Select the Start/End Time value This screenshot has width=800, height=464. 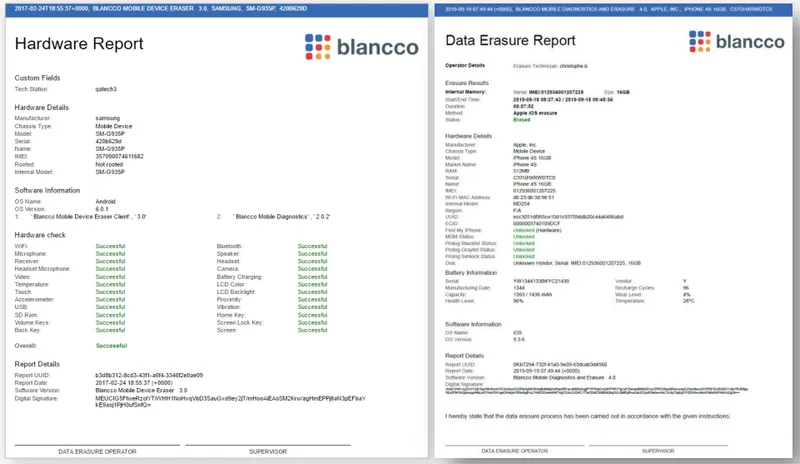pyautogui.click(x=563, y=100)
